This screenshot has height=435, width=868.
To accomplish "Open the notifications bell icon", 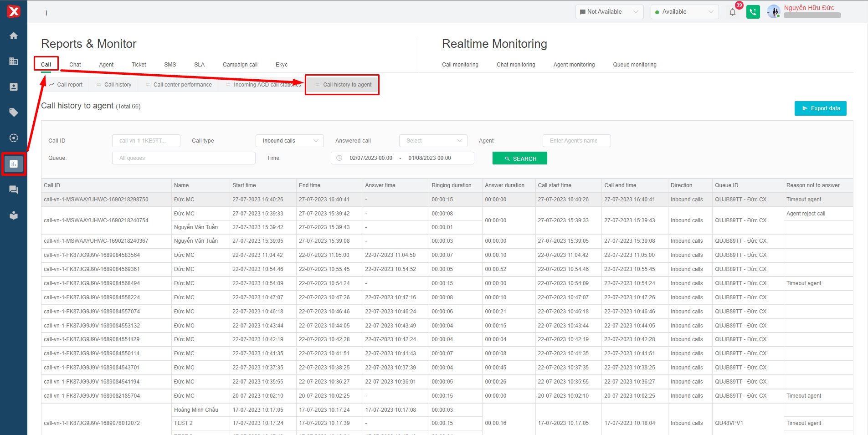I will [732, 12].
